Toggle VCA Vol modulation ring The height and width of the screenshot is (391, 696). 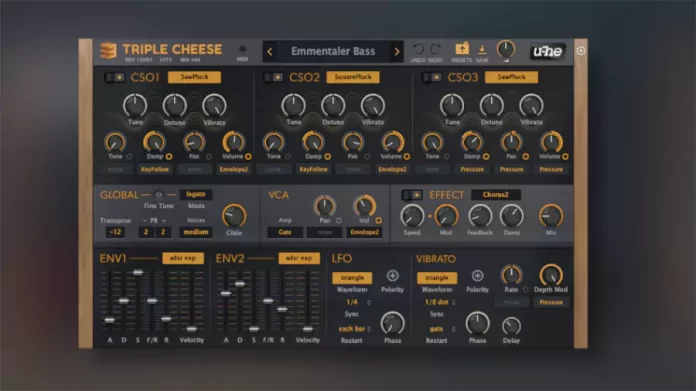[379, 220]
